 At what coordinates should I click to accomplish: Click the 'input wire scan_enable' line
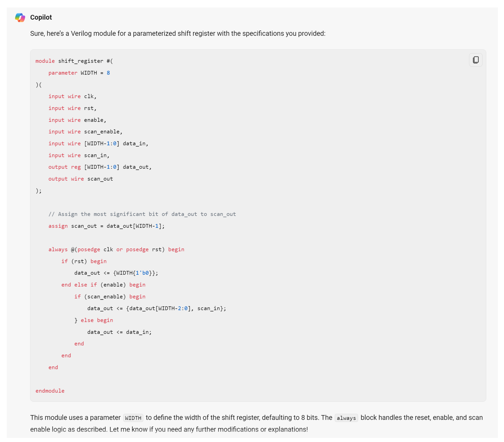click(85, 132)
